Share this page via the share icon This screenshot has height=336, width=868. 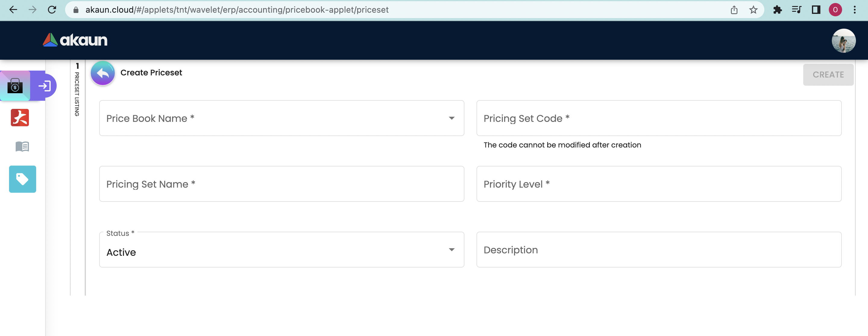pos(734,10)
